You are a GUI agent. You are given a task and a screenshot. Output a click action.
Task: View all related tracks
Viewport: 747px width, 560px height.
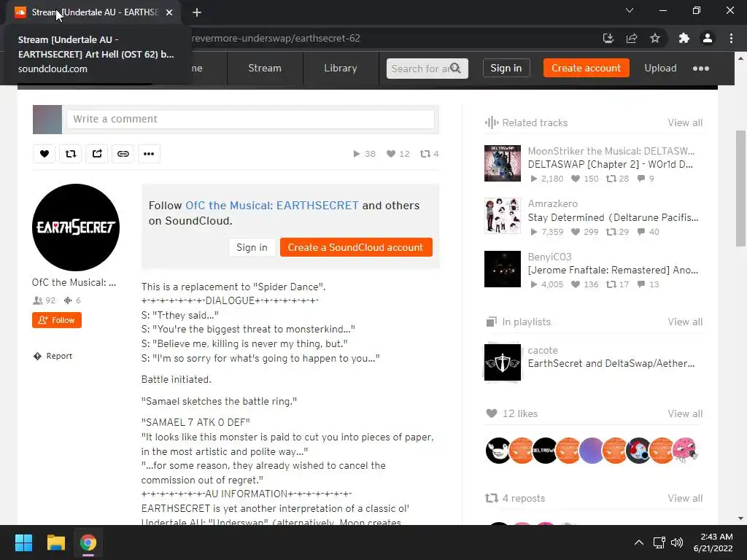pyautogui.click(x=684, y=122)
